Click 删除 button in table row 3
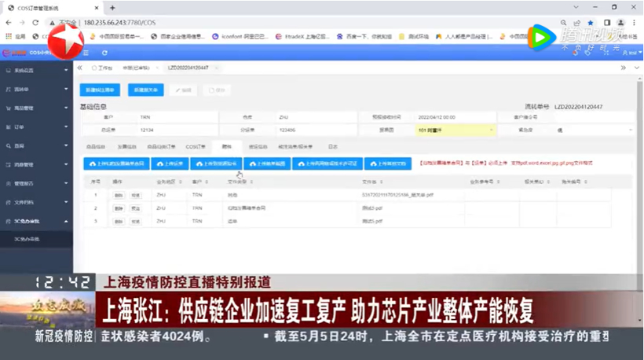 coord(119,222)
